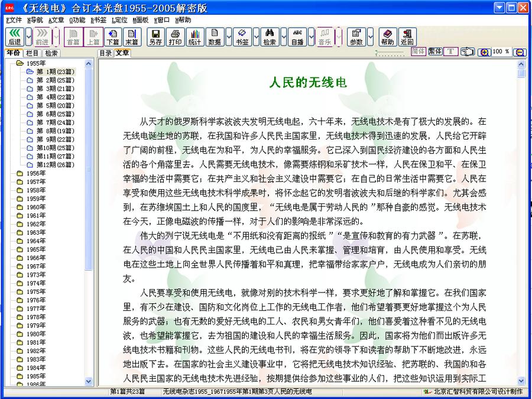
Task: Open the dropdown arrow next to 前进
Action: (56, 37)
